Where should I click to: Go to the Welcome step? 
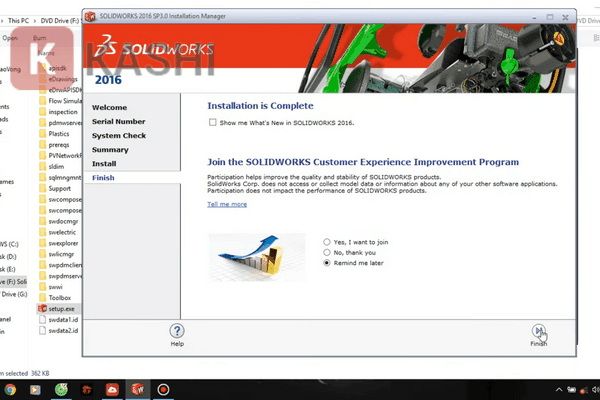coord(109,108)
